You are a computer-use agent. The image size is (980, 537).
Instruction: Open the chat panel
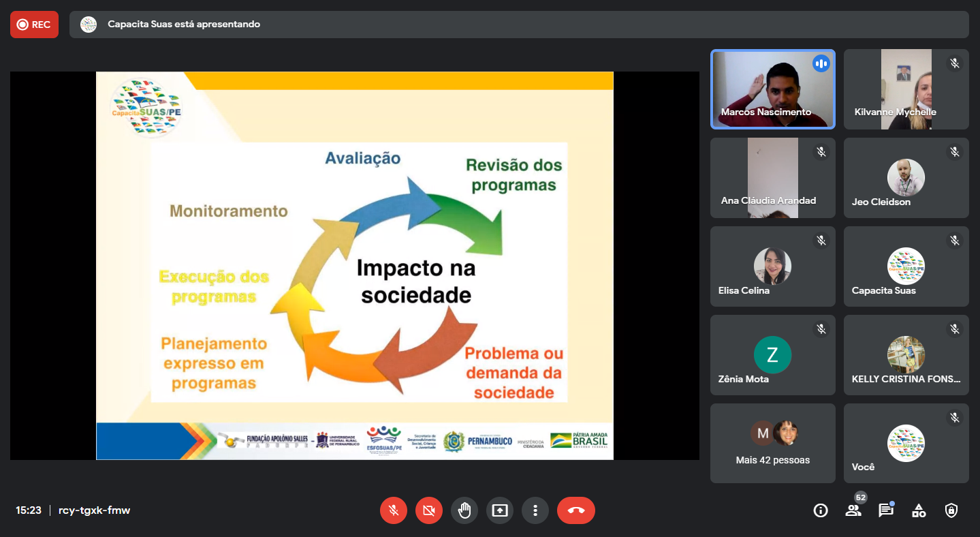[x=885, y=510]
